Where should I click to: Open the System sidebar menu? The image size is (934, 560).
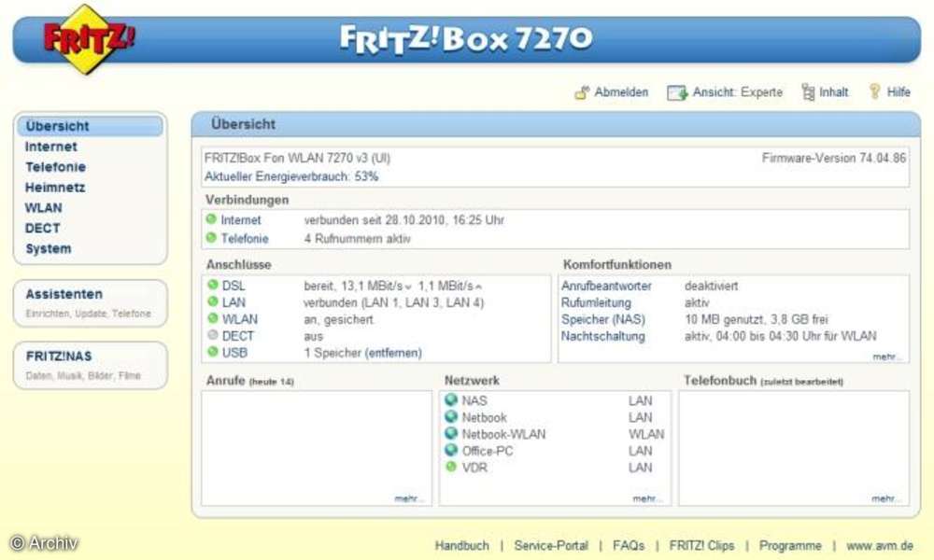tap(49, 249)
